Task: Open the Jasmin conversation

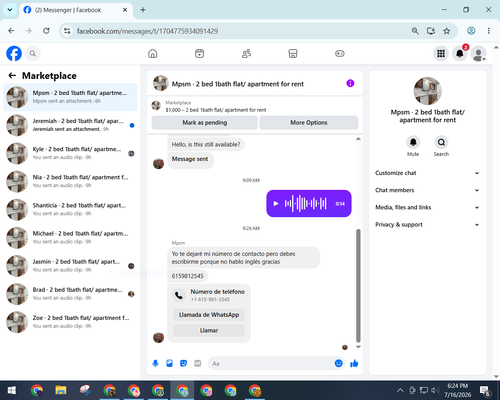Action: [70, 266]
